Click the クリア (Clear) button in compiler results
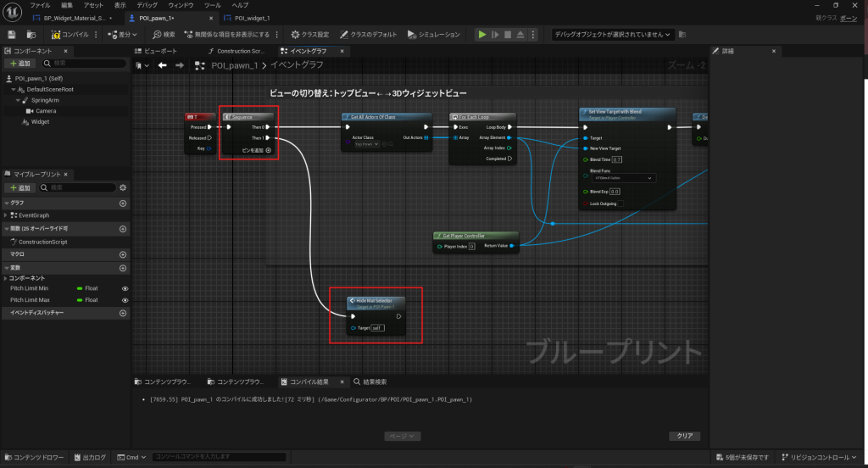This screenshot has width=868, height=468. point(684,436)
